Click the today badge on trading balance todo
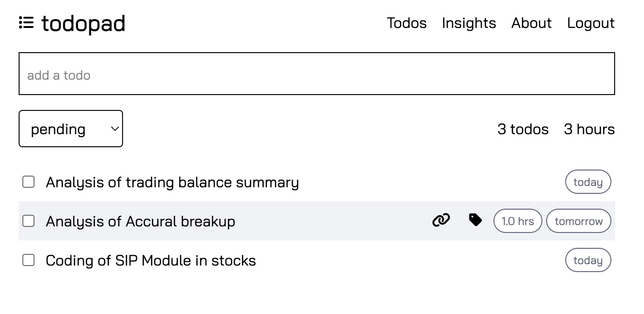Image resolution: width=644 pixels, height=314 pixels. 588,182
